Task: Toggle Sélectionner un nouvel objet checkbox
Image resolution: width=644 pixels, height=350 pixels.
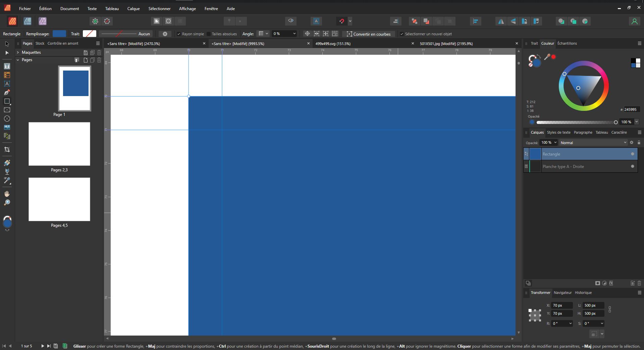Action: [x=401, y=34]
